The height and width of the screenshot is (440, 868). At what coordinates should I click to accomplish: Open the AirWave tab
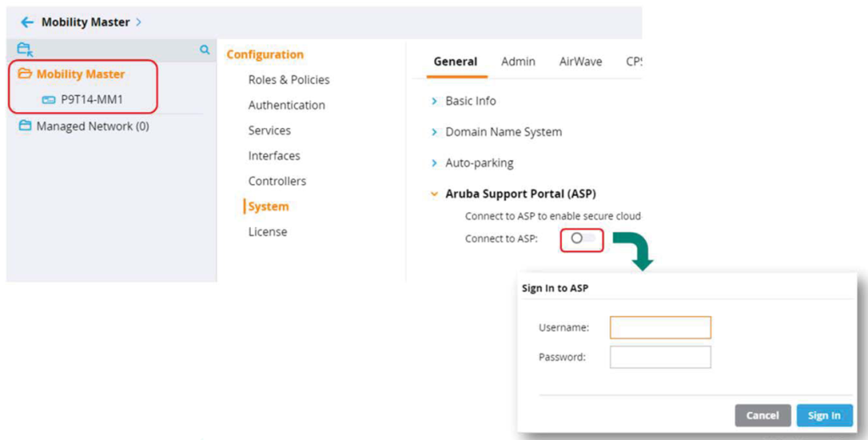(x=581, y=61)
